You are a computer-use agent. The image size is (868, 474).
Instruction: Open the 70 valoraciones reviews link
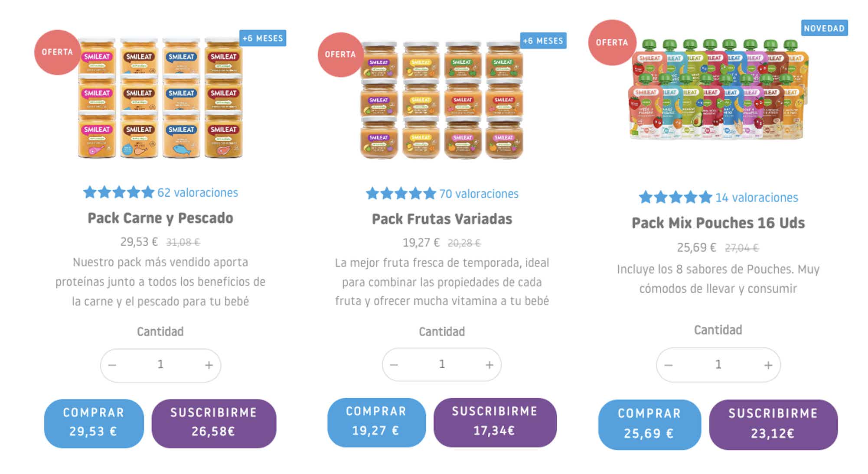[x=479, y=194]
